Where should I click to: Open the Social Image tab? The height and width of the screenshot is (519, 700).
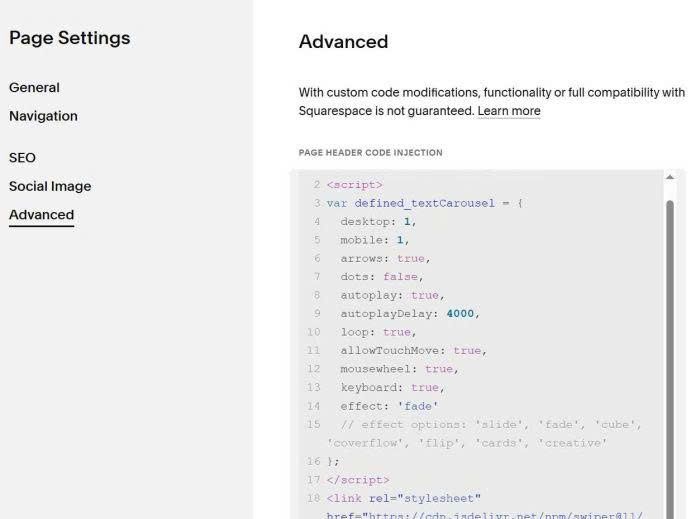(x=50, y=186)
